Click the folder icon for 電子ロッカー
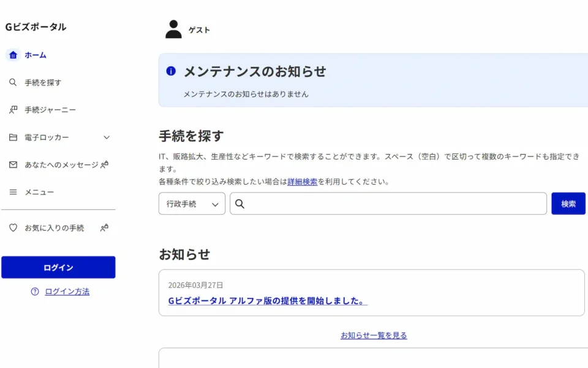The width and height of the screenshot is (588, 368). [x=13, y=137]
